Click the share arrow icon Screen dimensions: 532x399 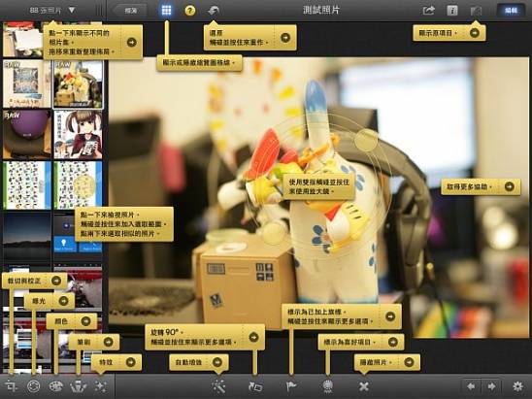pos(429,11)
